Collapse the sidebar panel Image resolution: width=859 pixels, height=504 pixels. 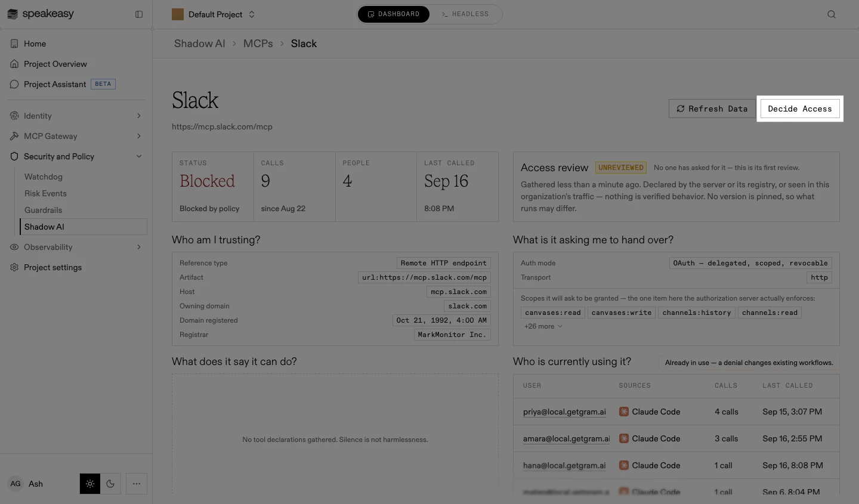(x=139, y=14)
